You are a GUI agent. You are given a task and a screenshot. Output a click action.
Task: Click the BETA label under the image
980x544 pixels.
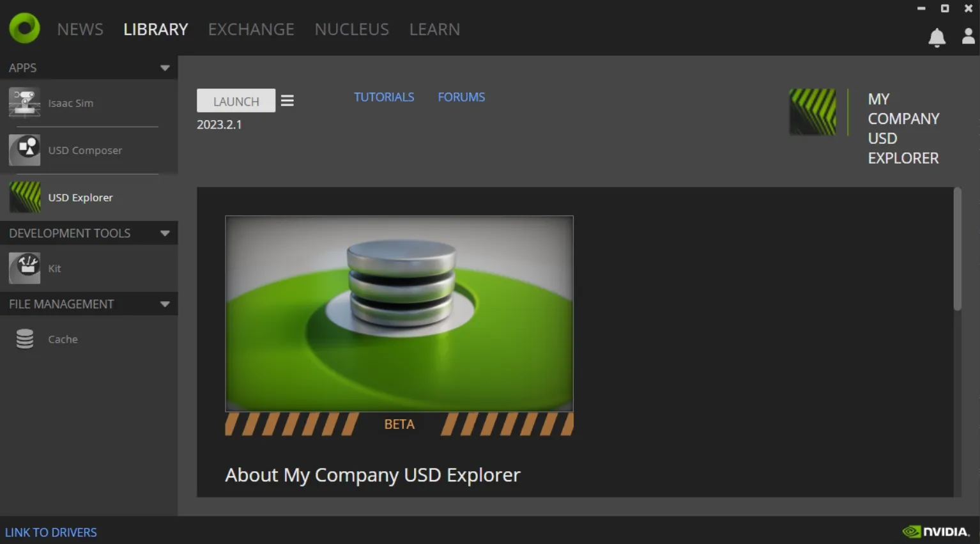tap(399, 424)
